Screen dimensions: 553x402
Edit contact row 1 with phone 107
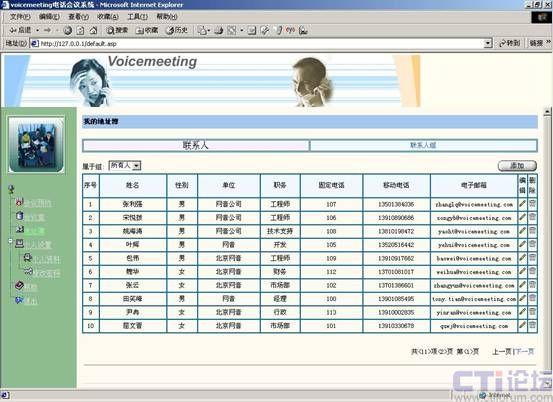coord(522,204)
